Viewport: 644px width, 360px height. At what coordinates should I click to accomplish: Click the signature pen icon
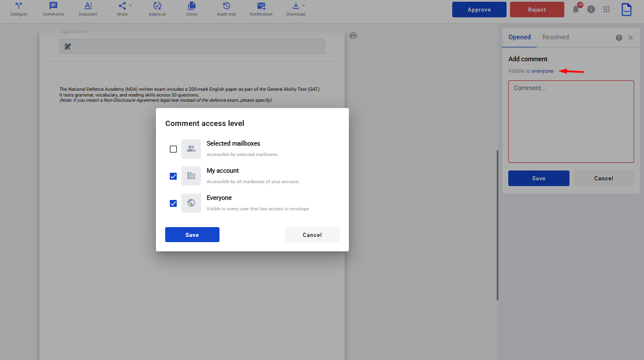[x=68, y=46]
